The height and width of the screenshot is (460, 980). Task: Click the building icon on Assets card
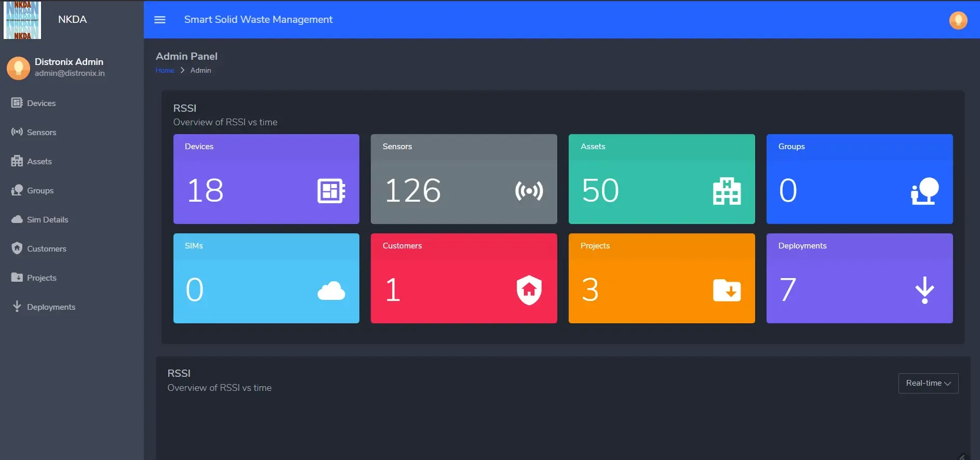[x=727, y=191]
